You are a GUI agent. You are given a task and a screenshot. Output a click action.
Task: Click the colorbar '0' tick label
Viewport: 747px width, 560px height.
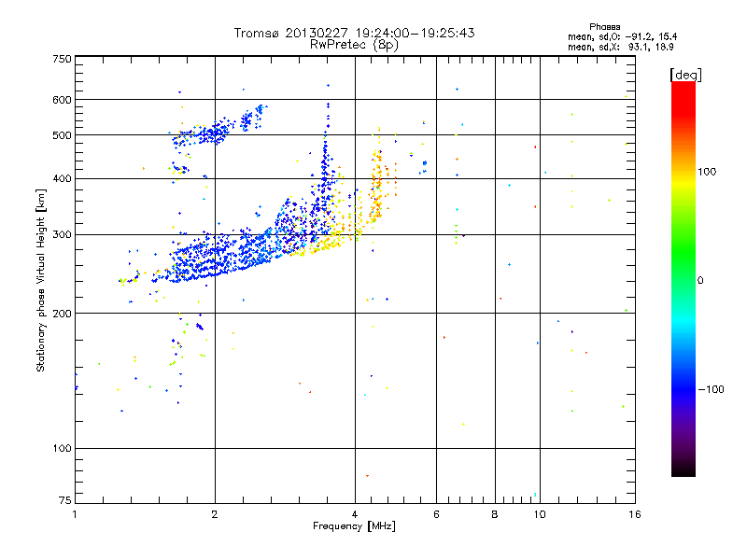700,281
